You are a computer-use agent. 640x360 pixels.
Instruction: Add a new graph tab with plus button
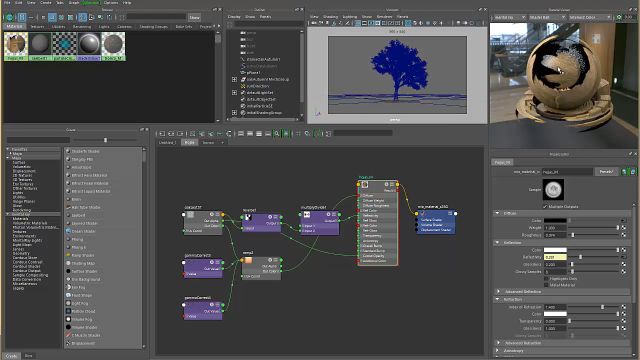(x=222, y=142)
